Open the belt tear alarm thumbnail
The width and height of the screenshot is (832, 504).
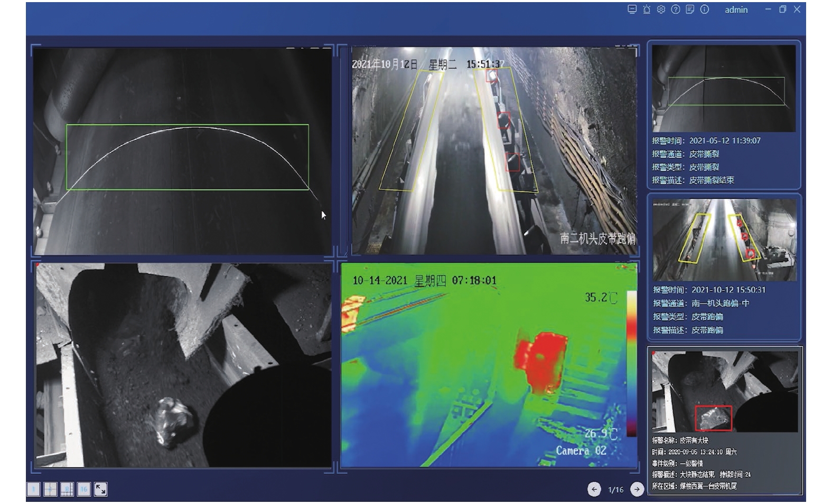724,88
